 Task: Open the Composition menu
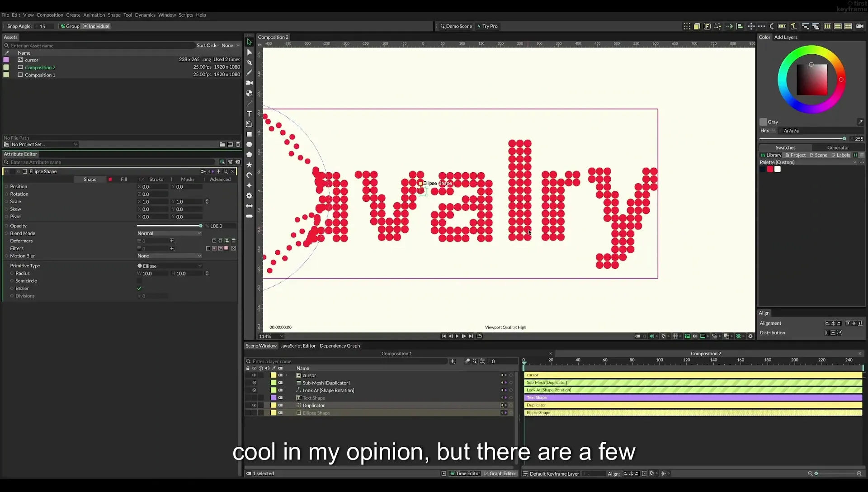[x=50, y=15]
